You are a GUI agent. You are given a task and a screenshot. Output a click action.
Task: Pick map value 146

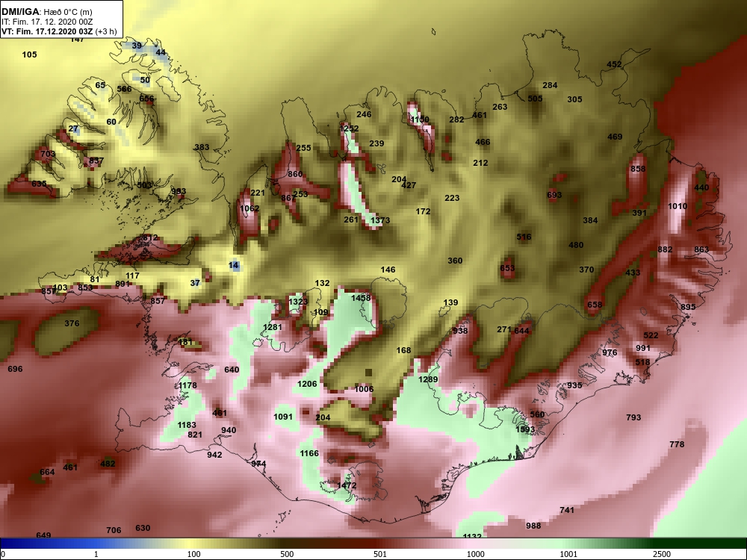[388, 270]
